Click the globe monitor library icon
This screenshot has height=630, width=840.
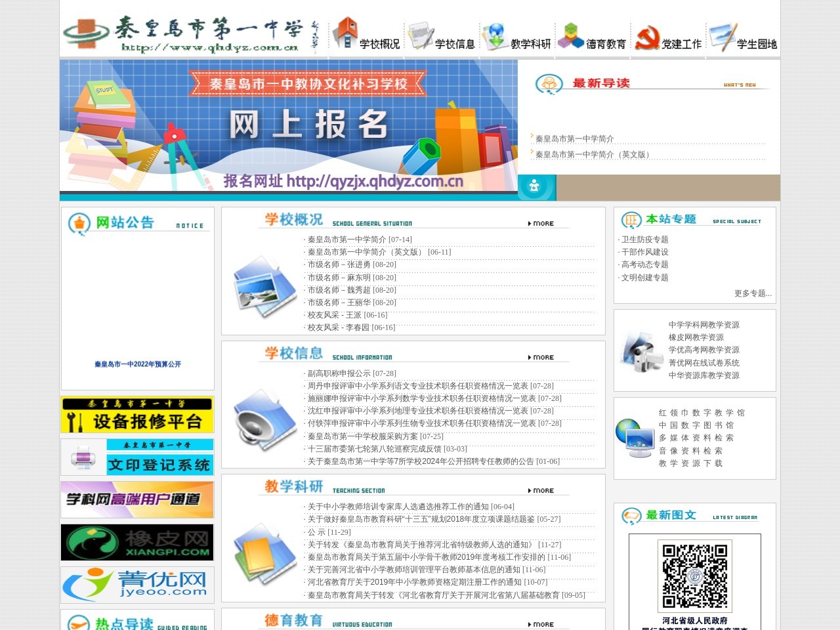point(635,438)
